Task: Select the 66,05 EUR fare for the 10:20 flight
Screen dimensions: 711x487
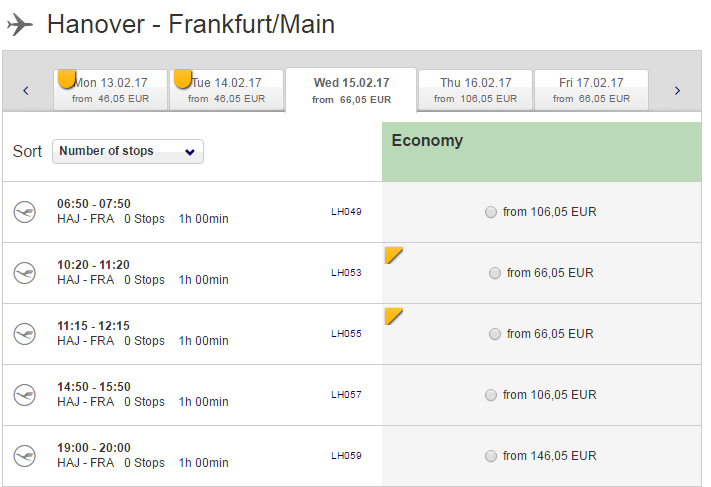Action: pyautogui.click(x=494, y=273)
